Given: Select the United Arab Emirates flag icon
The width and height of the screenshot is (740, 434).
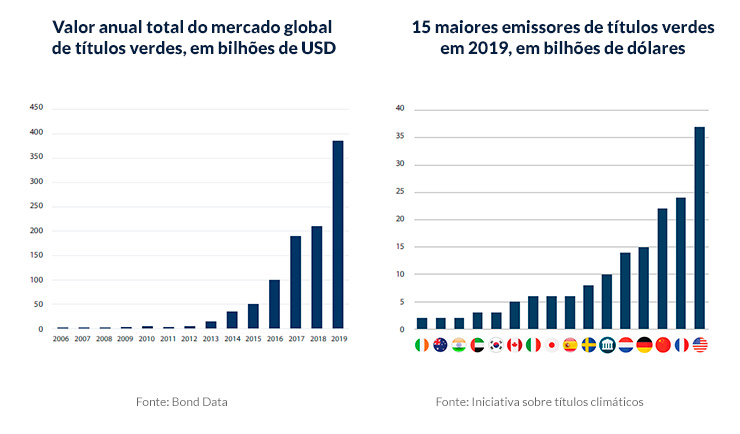Looking at the screenshot, I should point(477,345).
